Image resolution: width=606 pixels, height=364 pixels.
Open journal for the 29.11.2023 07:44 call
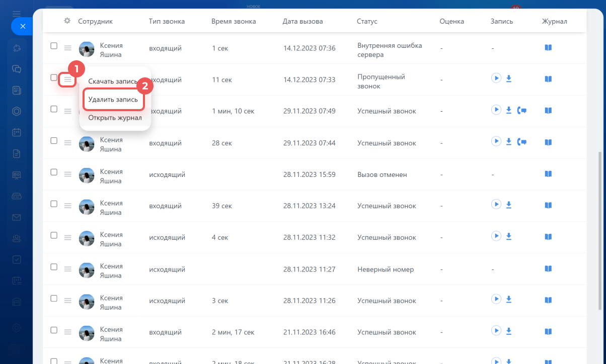click(548, 142)
